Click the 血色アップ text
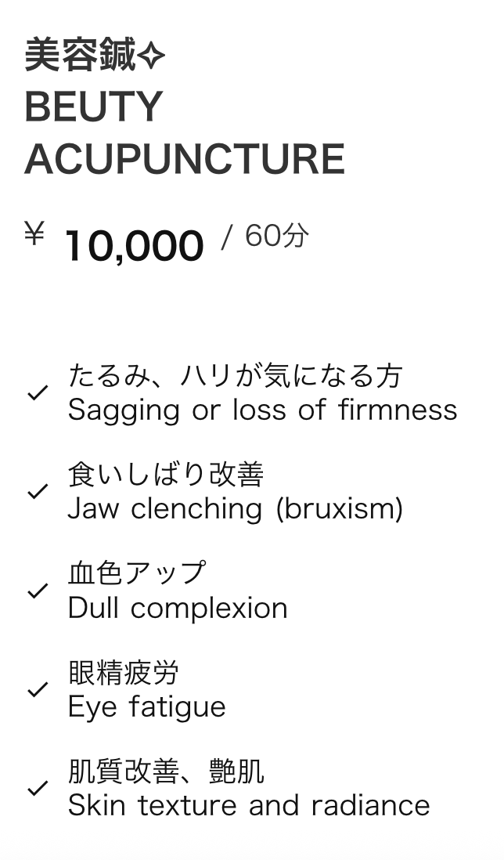The height and width of the screenshot is (860, 504). pyautogui.click(x=138, y=573)
